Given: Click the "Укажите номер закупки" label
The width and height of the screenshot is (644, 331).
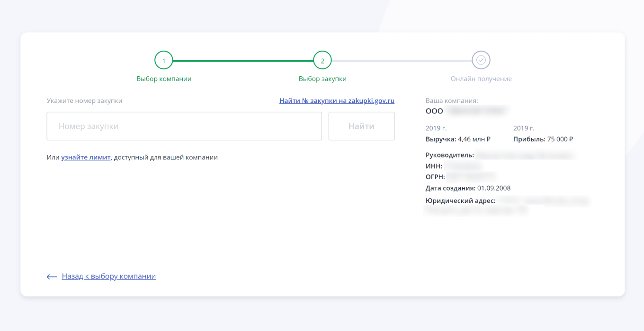Looking at the screenshot, I should tap(84, 101).
